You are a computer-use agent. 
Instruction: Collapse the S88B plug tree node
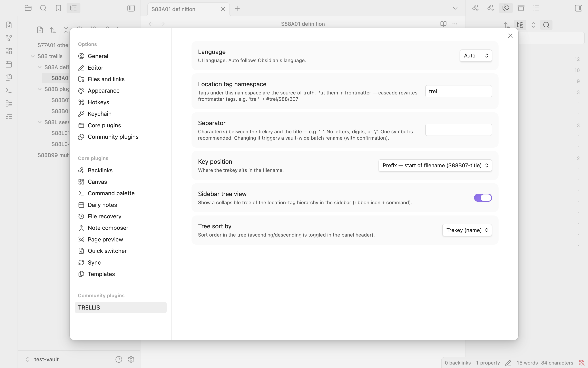pyautogui.click(x=40, y=89)
